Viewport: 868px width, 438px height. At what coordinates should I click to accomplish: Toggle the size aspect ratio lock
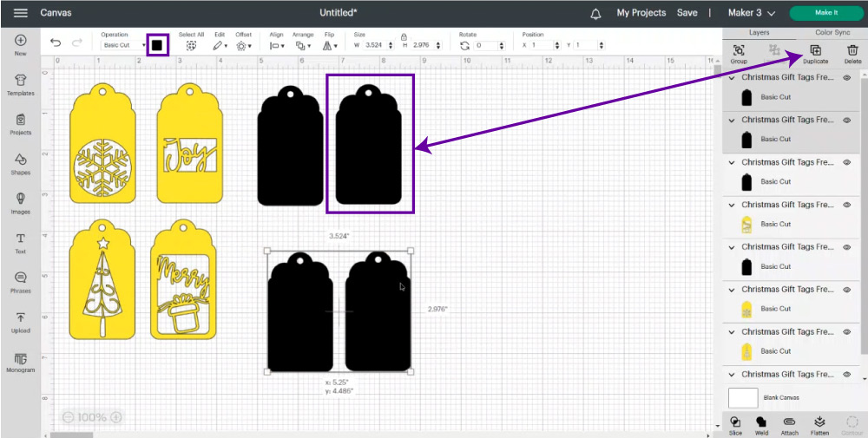pos(404,38)
